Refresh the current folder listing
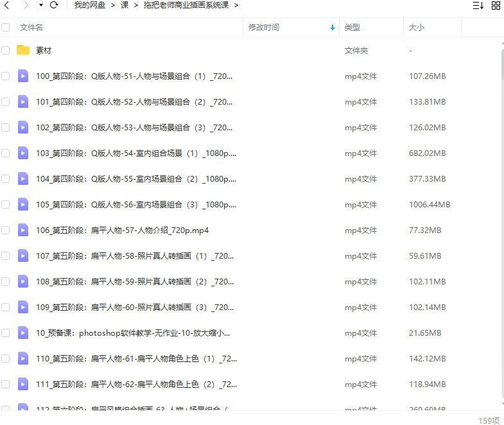504x425 pixels. coord(54,5)
